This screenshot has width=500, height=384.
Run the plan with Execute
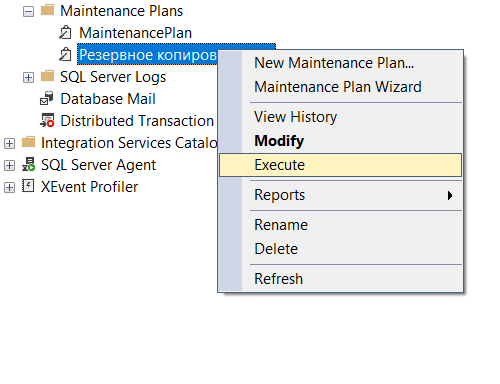click(x=340, y=165)
